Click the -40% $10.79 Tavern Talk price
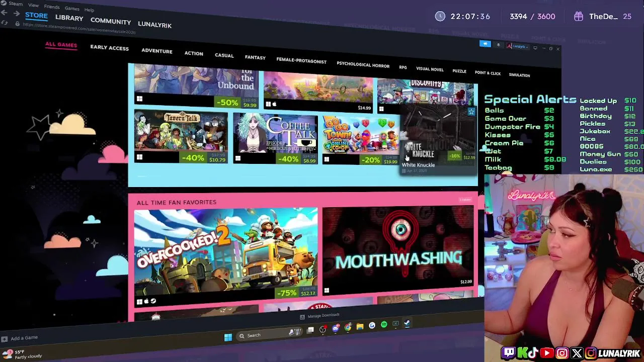Image resolution: width=644 pixels, height=362 pixels. pos(203,158)
